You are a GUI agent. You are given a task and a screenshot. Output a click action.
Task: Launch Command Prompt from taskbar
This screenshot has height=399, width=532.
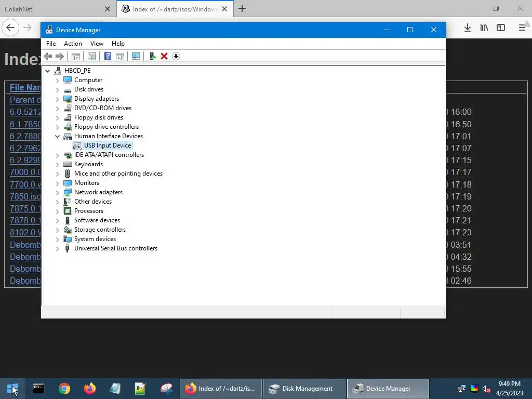point(38,389)
